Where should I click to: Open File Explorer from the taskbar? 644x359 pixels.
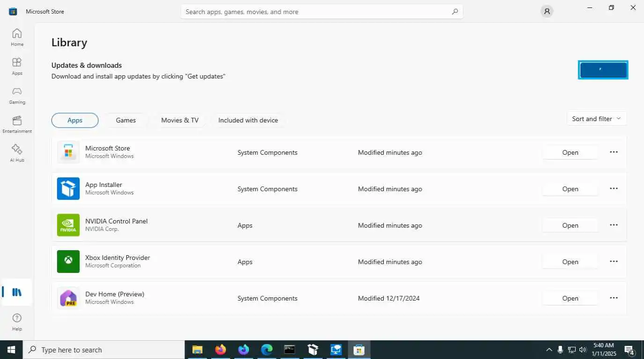tap(197, 350)
